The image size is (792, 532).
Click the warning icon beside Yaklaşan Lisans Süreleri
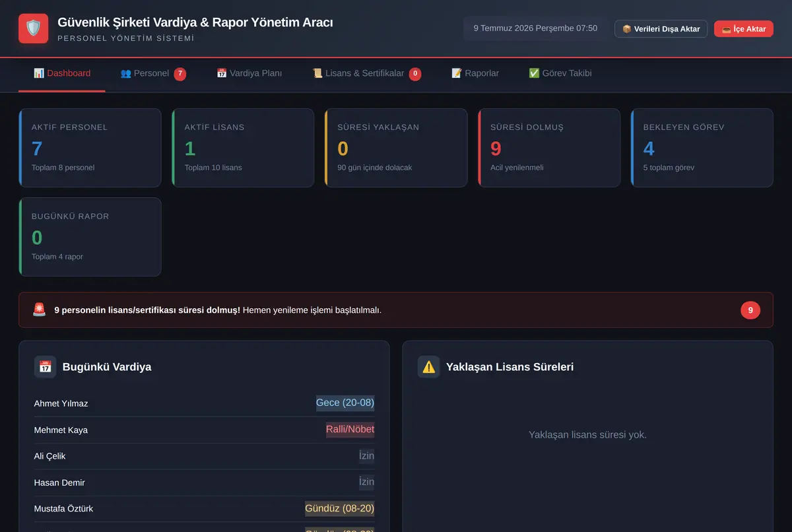pos(428,367)
